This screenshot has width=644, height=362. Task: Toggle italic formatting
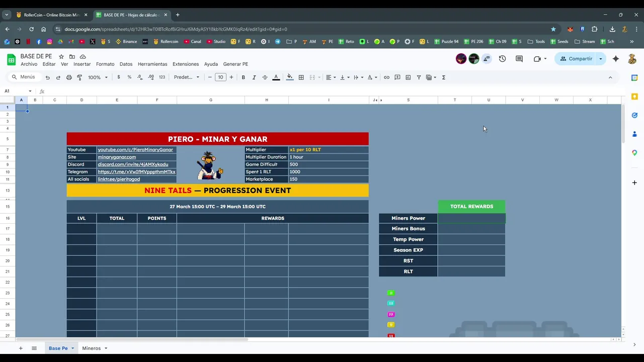[x=254, y=77]
